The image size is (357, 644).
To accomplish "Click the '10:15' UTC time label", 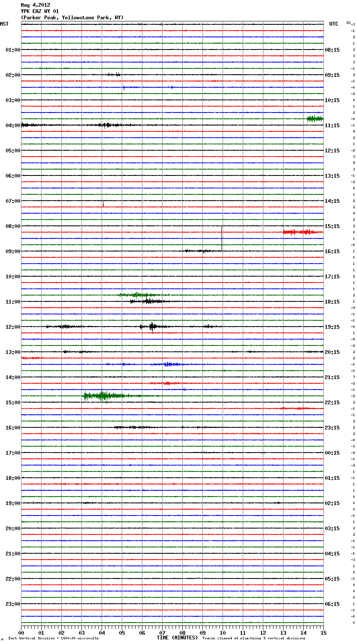I will (332, 100).
